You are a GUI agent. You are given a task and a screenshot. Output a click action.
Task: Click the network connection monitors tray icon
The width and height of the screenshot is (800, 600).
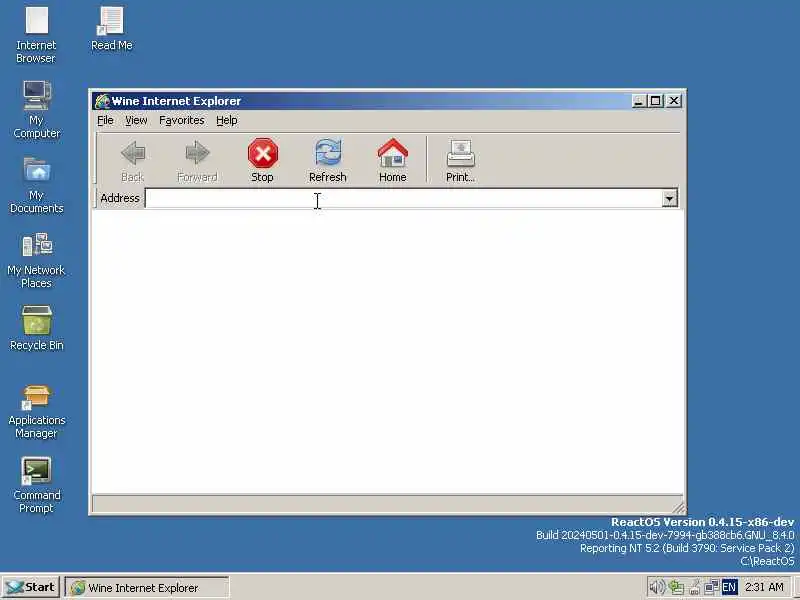click(x=711, y=587)
